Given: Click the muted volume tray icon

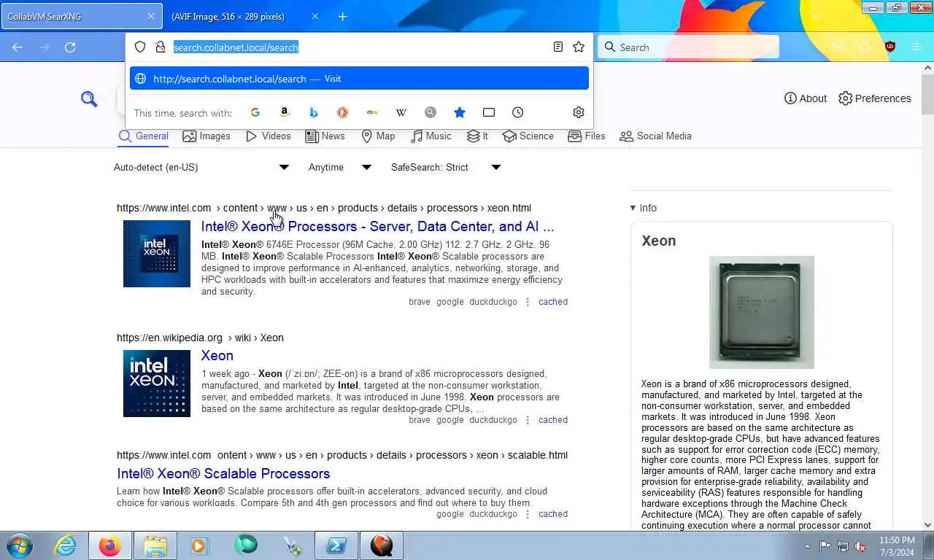Looking at the screenshot, I should click(860, 546).
